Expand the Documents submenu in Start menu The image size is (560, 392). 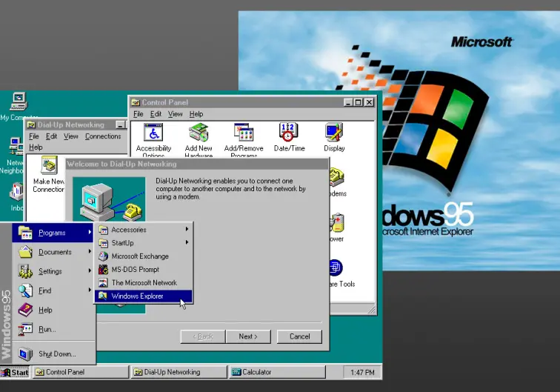55,253
